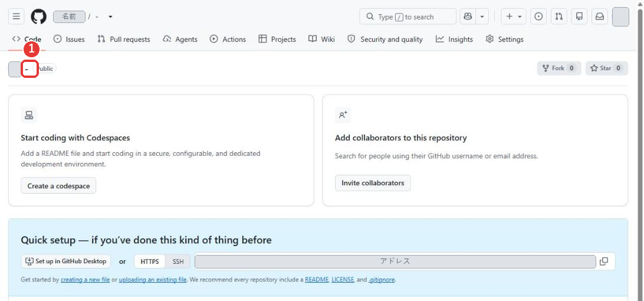Viewport: 644px width, 301px height.
Task: Follow the creating a new file link
Action: pos(85,280)
